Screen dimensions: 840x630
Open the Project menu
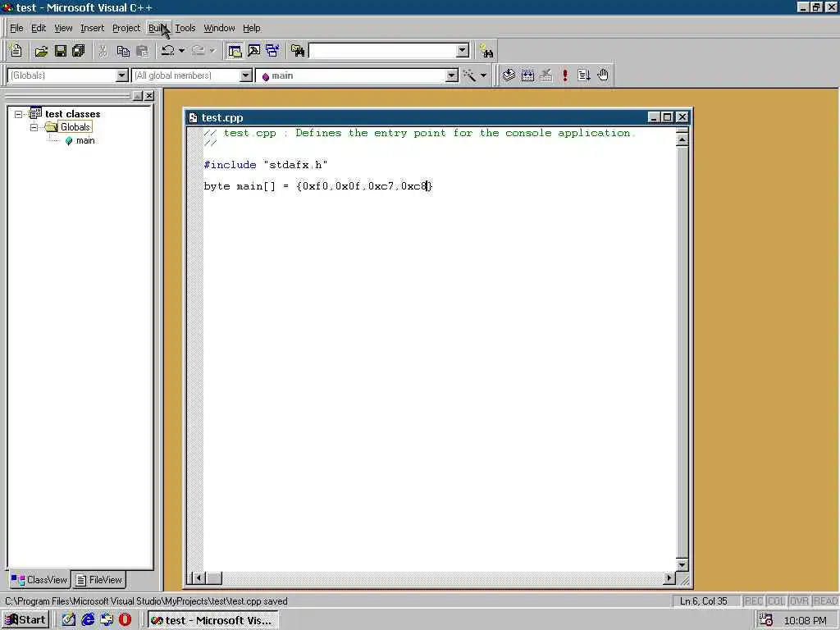tap(126, 29)
